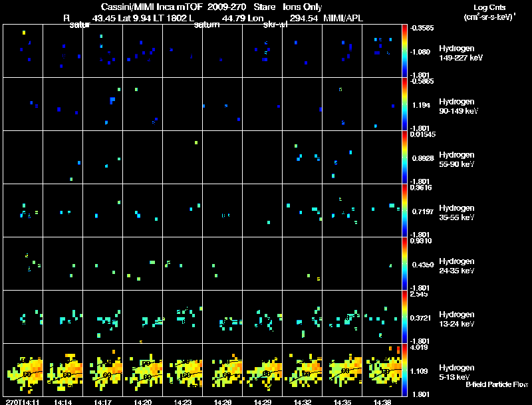Screen dimensions: 532x405
Task: Click the 'MIMI/APL' header text
Action: click(343, 19)
